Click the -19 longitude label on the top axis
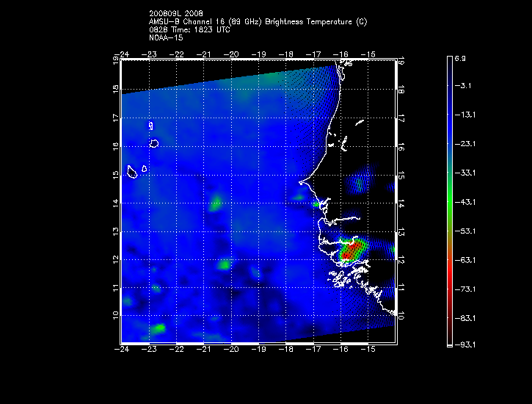The image size is (532, 404). pos(258,54)
